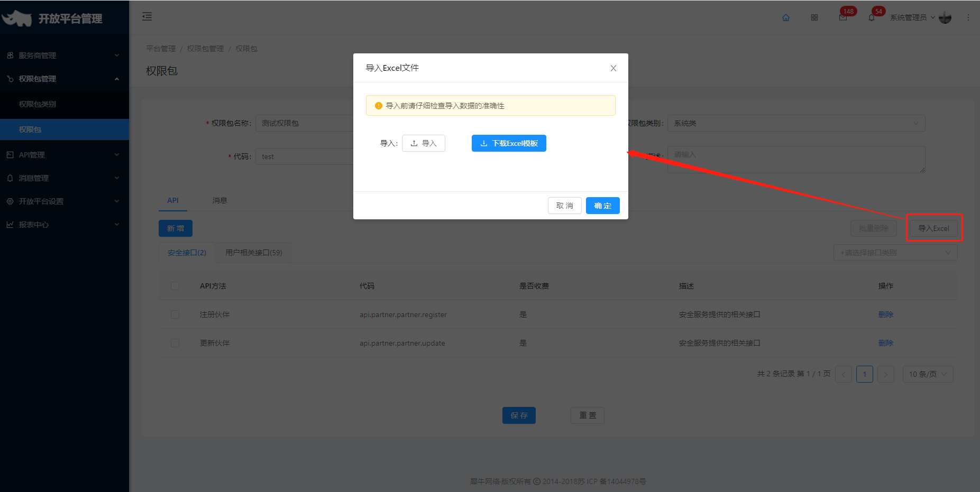
Task: Delete the 更新伙伴 row
Action: click(x=886, y=343)
